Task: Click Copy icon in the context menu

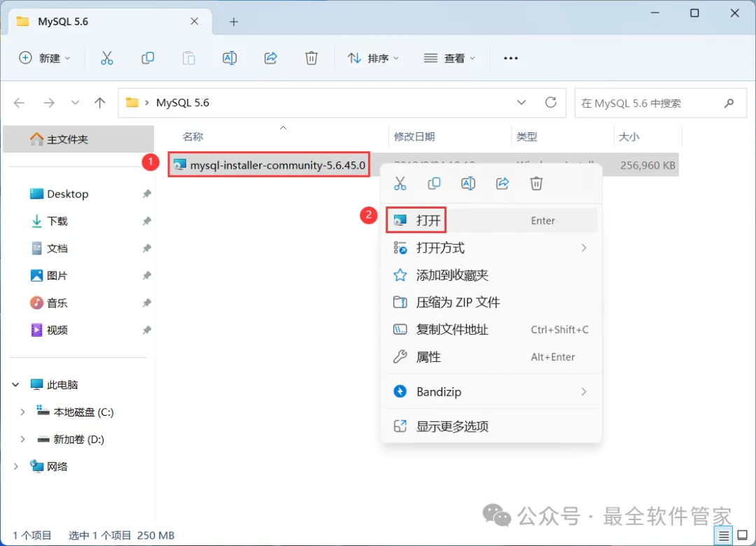Action: click(434, 183)
